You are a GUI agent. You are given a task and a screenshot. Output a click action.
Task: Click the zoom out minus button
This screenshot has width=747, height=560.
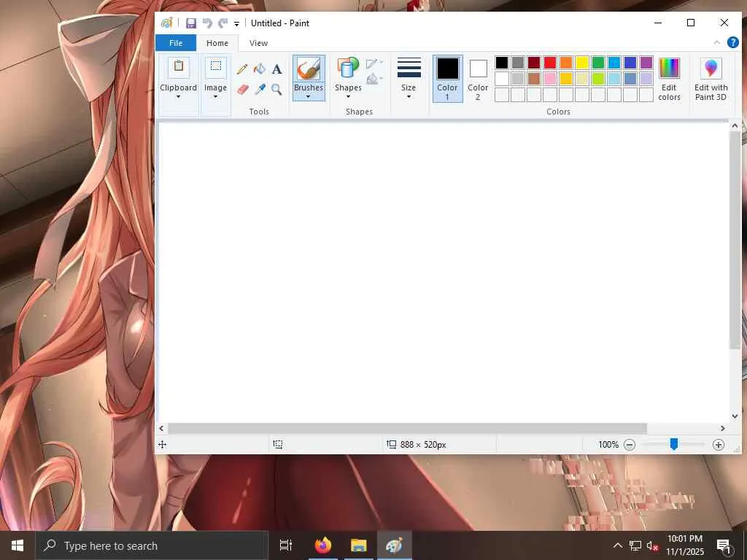pos(630,445)
